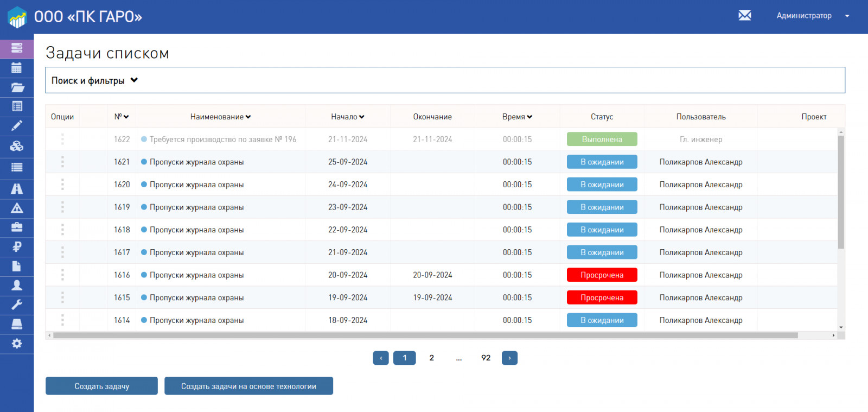
Task: Click the Создать задачу button
Action: click(101, 386)
